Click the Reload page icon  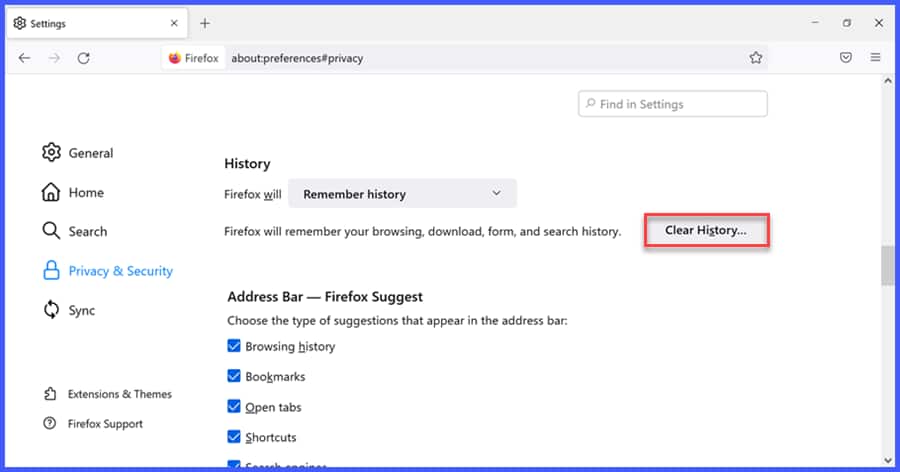click(84, 58)
